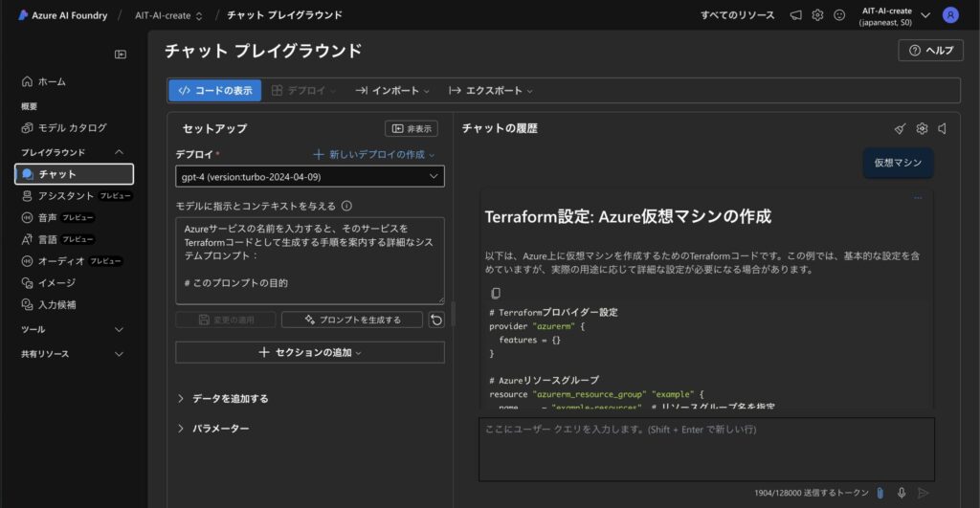Click the Terraform設定 response heading
The height and width of the screenshot is (508, 980).
[x=628, y=217]
